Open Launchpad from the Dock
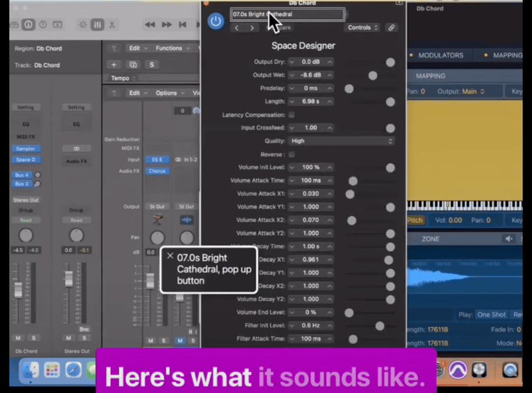 (52, 369)
